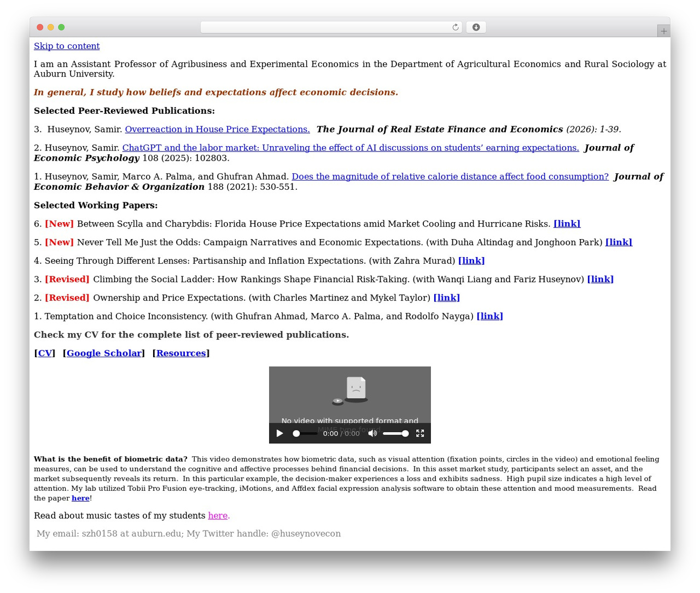Image resolution: width=700 pixels, height=593 pixels.
Task: Follow the Skip to content link
Action: [x=67, y=46]
